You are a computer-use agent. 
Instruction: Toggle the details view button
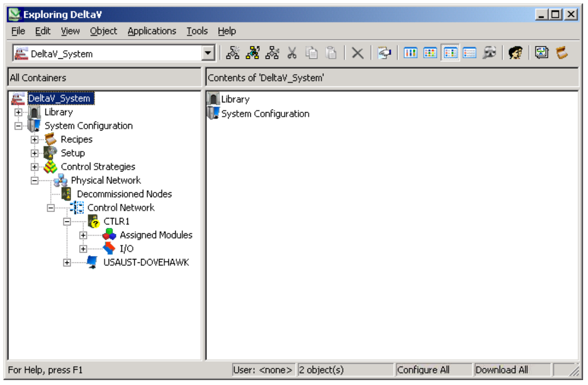pos(470,53)
